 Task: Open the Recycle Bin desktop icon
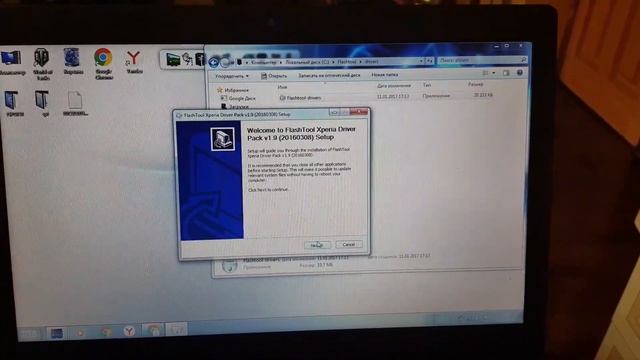72,61
